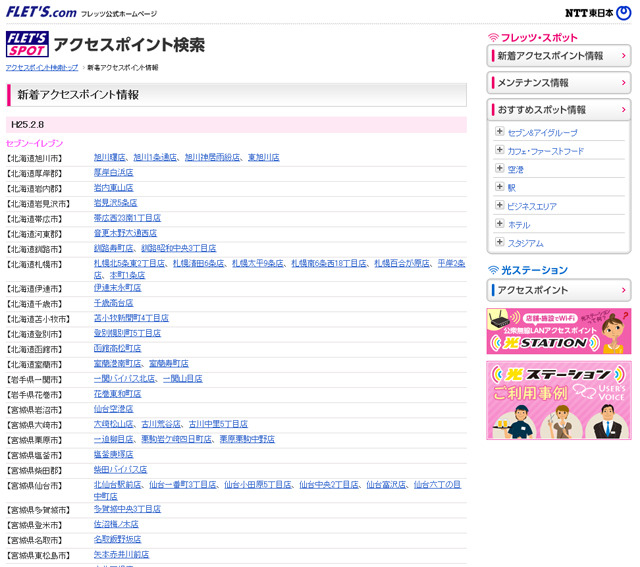
Task: Open ビジネスエリア sidebar link
Action: click(x=532, y=207)
